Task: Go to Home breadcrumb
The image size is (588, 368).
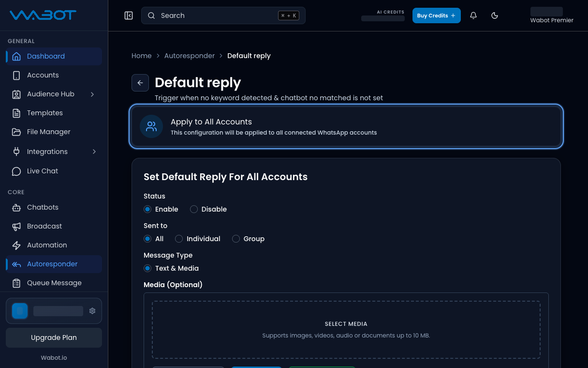Action: tap(142, 56)
